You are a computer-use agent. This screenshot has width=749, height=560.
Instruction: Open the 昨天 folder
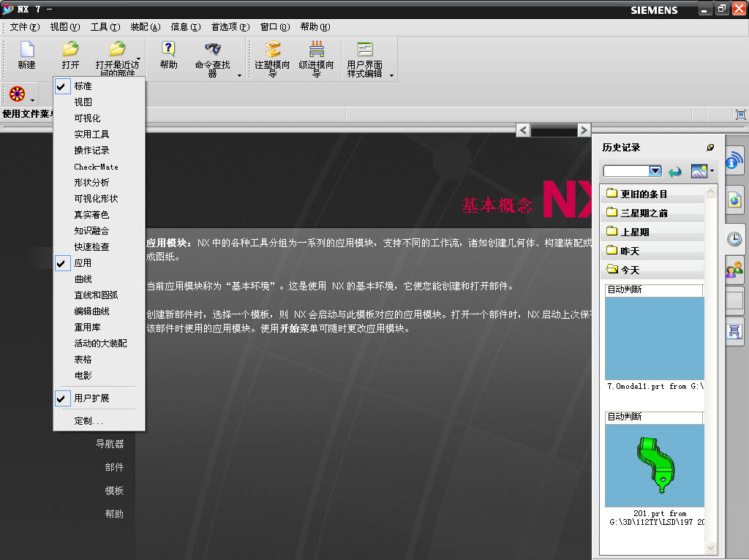coord(652,251)
